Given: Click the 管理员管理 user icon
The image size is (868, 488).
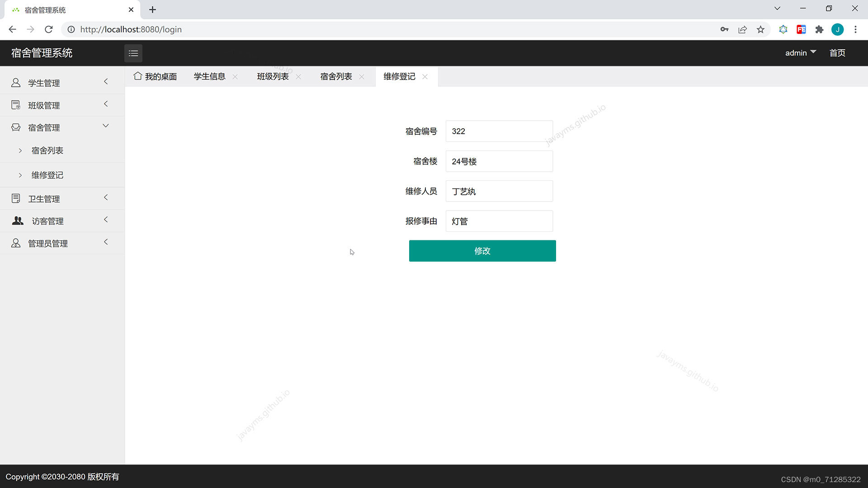Looking at the screenshot, I should point(16,243).
